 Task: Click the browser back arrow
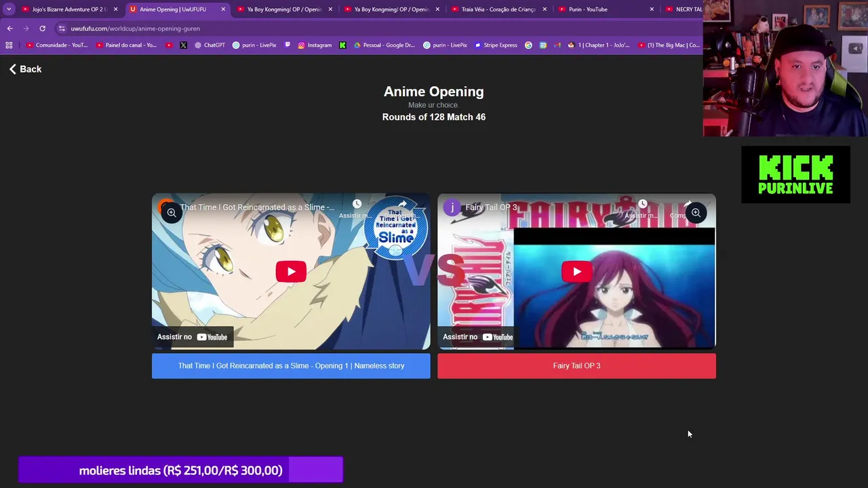(9, 28)
